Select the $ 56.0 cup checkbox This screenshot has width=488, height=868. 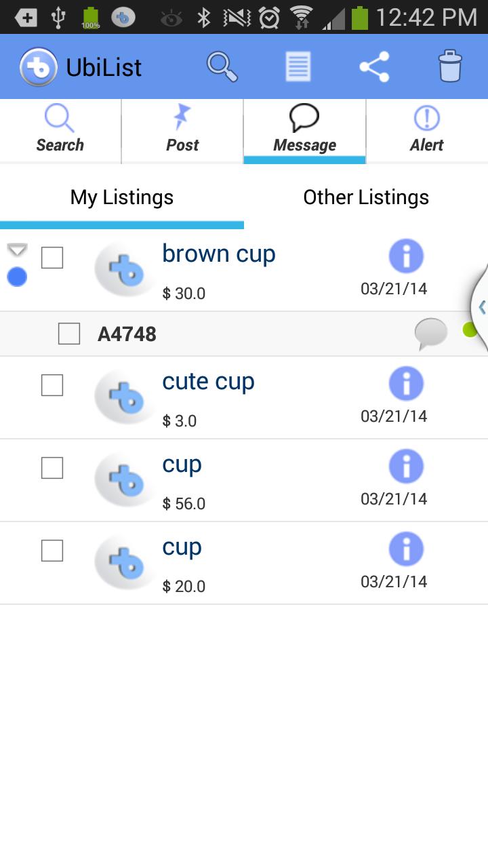52,468
